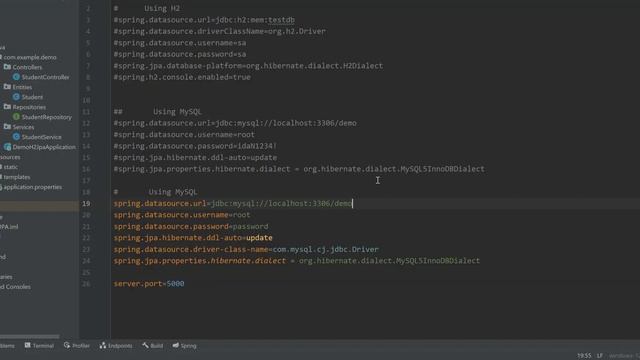Click 'spring.datasource.username=root' on line 20
The width and height of the screenshot is (640, 360).
(182, 215)
